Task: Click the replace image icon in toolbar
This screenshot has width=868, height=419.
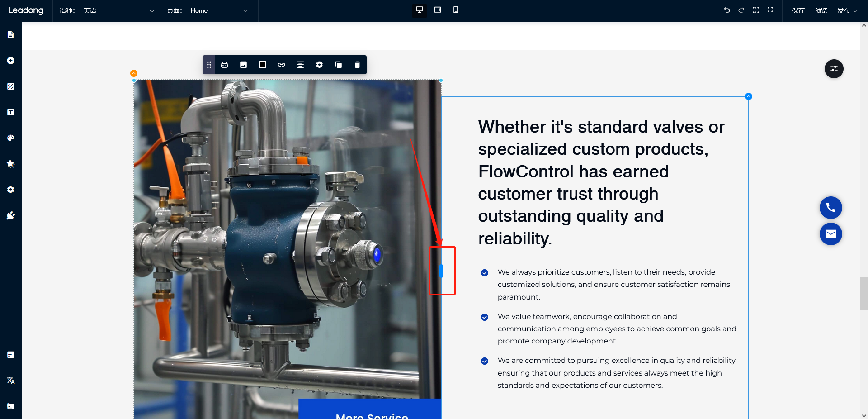Action: point(243,65)
